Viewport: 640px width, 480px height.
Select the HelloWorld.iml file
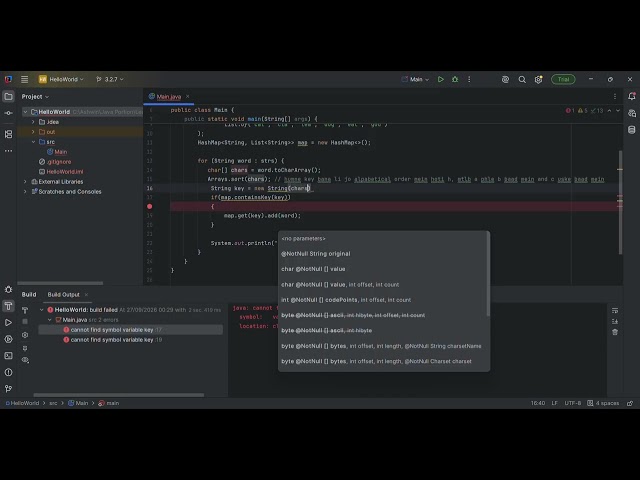pyautogui.click(x=65, y=172)
